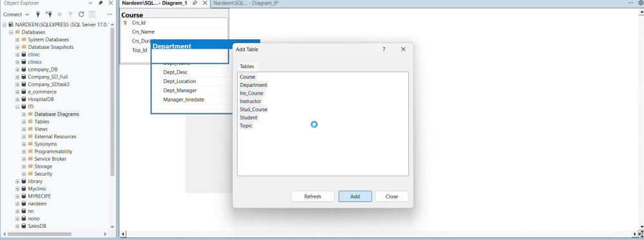Screen dimensions: 644x240
Task: Select the Security folder icon under ITI
Action: pyautogui.click(x=30, y=174)
